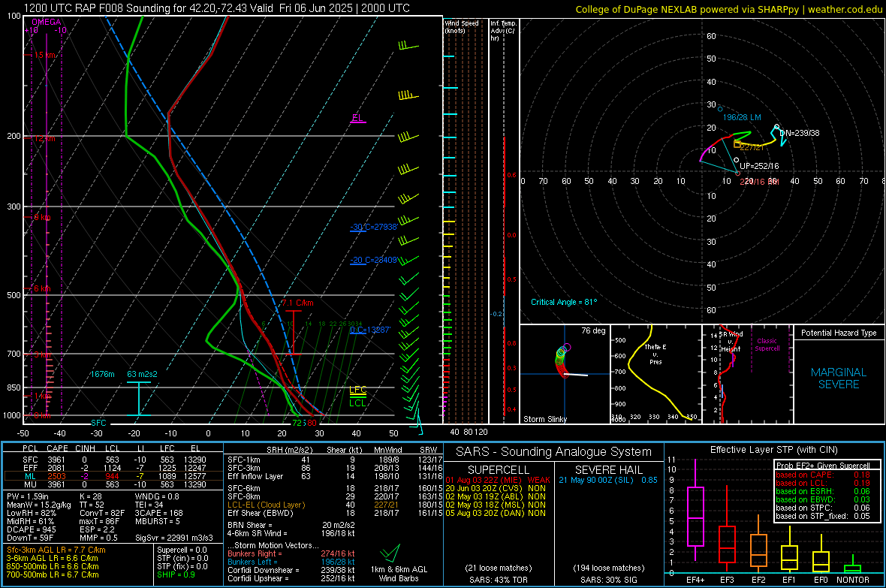Viewport: 886px width, 588px height.
Task: Click the "EF2" axis label under box plots
Action: 758,580
